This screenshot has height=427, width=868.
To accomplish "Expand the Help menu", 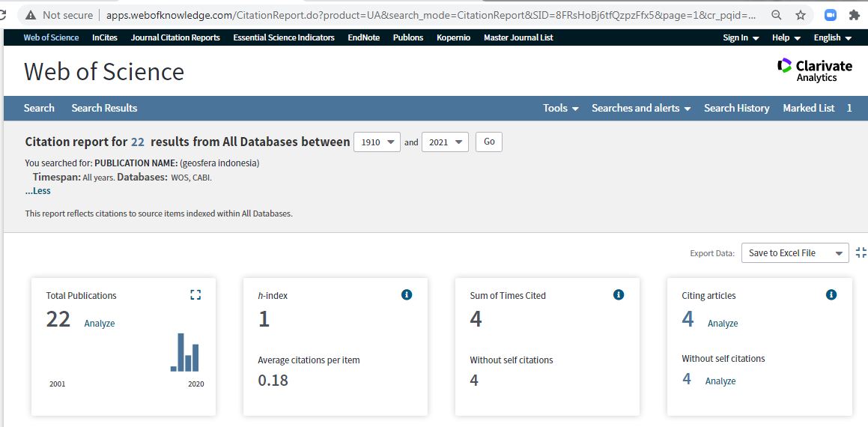I will [786, 37].
